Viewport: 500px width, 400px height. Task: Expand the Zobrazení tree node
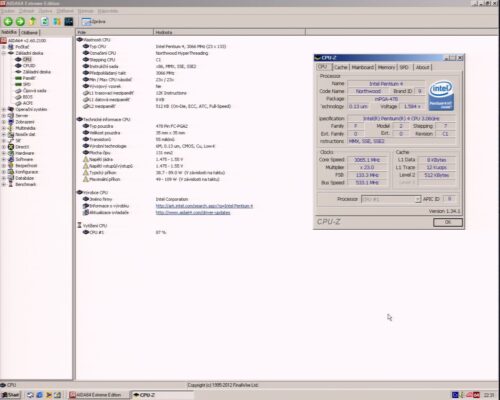pos(4,122)
